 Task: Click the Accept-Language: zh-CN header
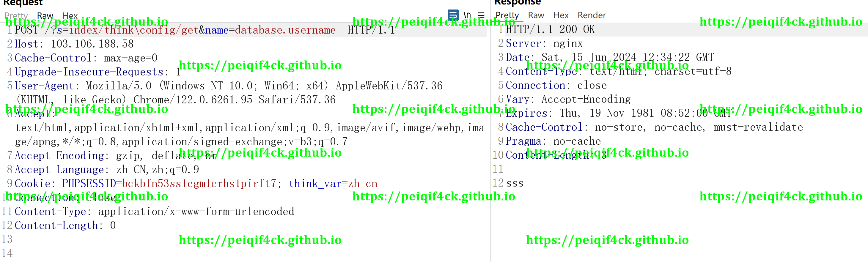[x=107, y=169]
